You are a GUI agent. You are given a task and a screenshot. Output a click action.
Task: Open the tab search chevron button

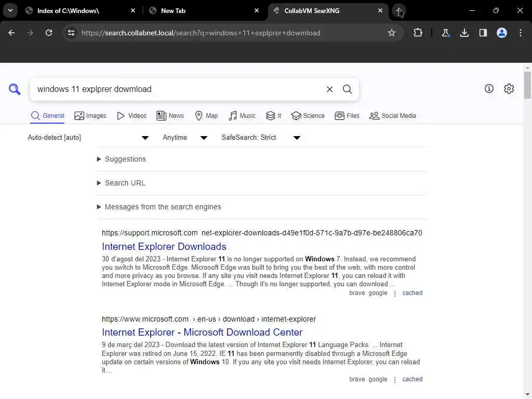pyautogui.click(x=10, y=10)
